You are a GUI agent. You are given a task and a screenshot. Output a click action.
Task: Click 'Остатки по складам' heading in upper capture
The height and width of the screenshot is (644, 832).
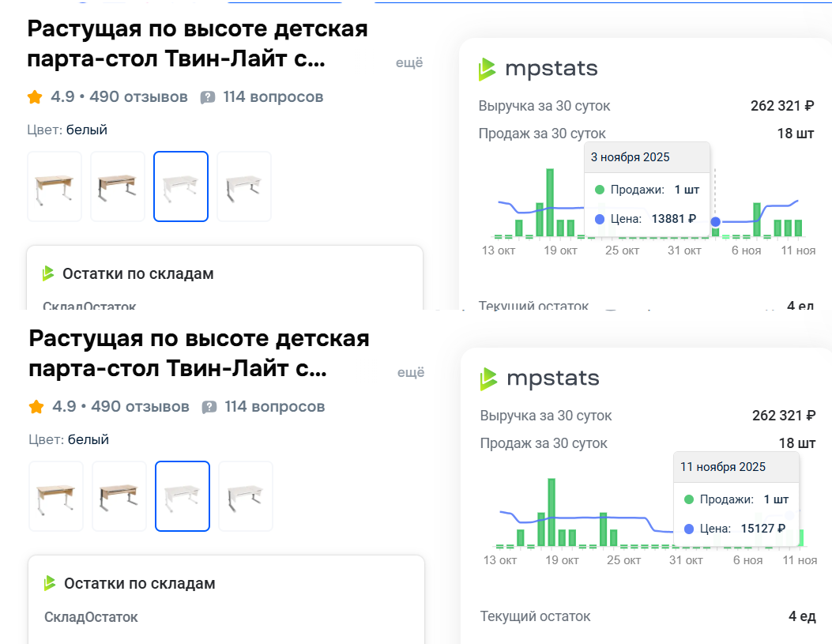[x=138, y=273]
